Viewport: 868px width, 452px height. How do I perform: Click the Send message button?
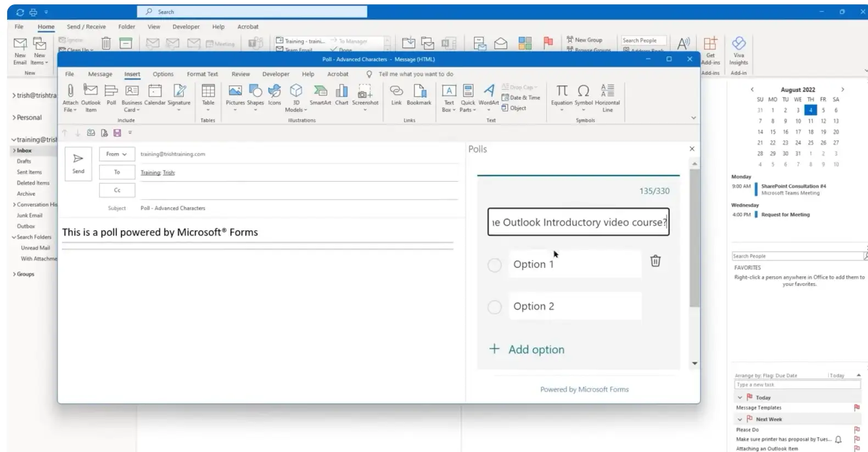click(x=79, y=163)
